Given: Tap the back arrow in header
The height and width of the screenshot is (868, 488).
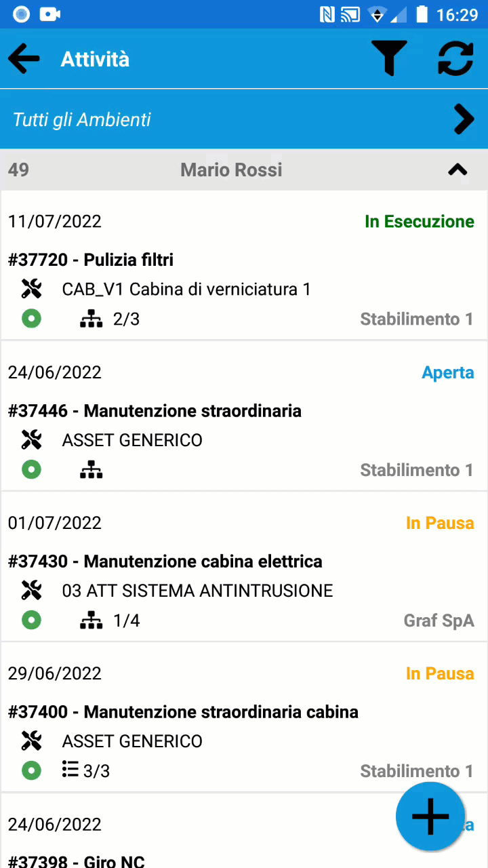Looking at the screenshot, I should coord(24,59).
